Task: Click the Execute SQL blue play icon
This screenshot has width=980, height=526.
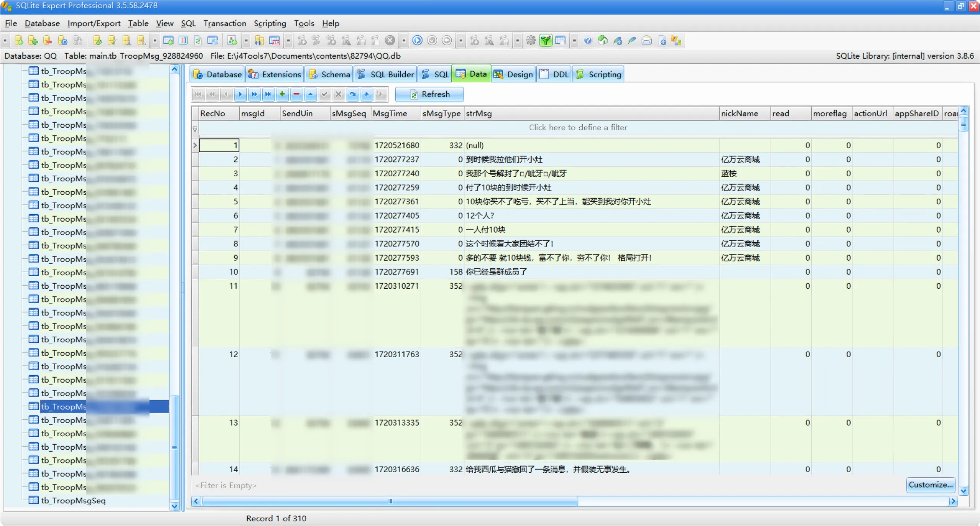Action: point(417,41)
